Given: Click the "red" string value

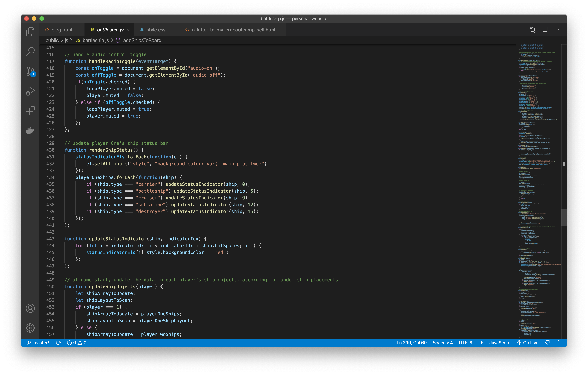Looking at the screenshot, I should pyautogui.click(x=219, y=253).
